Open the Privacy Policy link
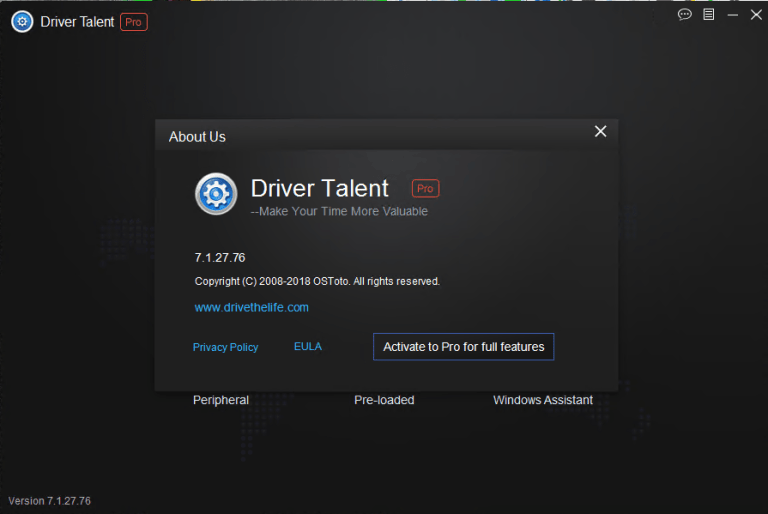Image resolution: width=768 pixels, height=514 pixels. (225, 347)
